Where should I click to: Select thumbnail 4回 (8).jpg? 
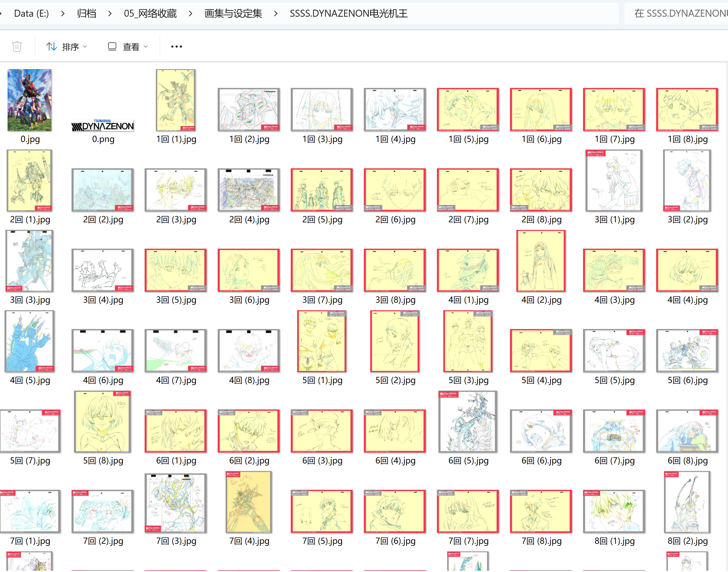tap(249, 350)
